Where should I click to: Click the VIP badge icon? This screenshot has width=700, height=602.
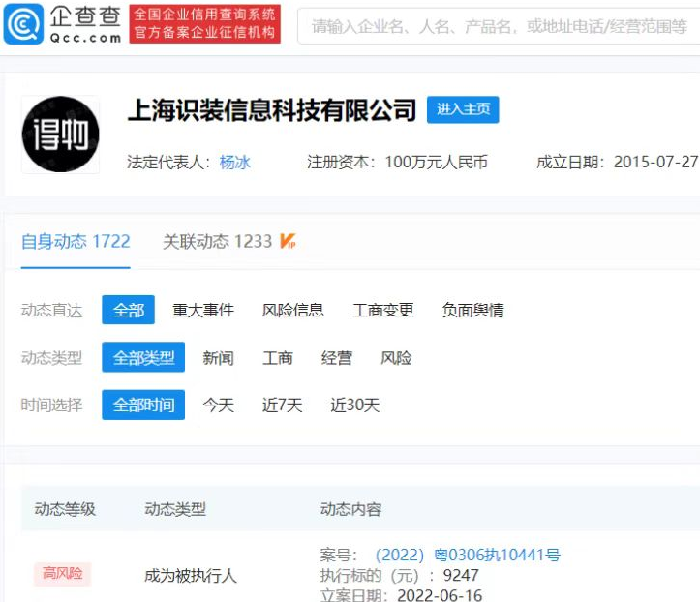288,241
